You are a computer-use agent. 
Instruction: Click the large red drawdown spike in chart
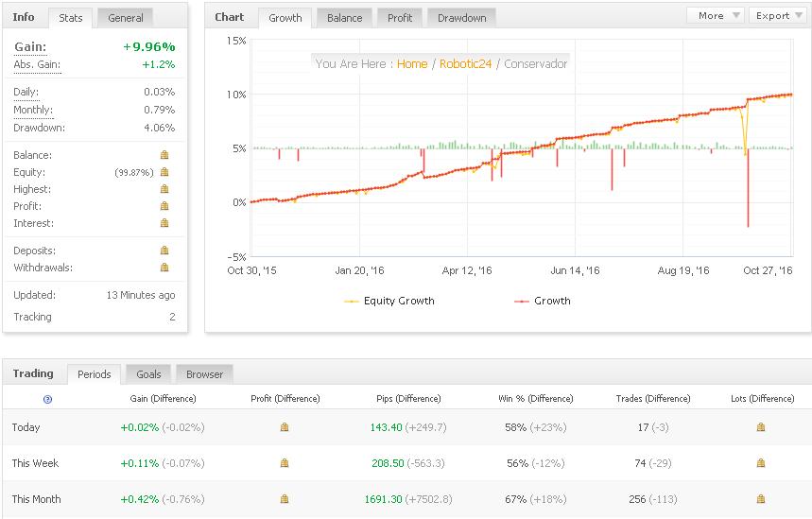tap(748, 188)
